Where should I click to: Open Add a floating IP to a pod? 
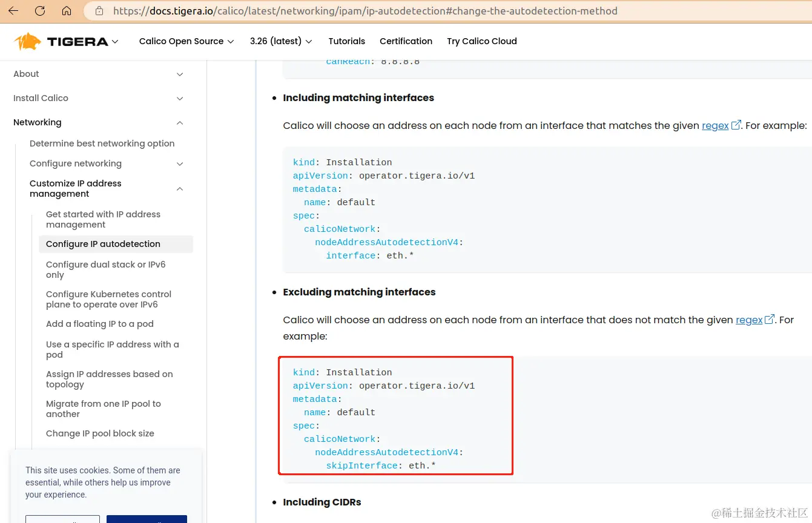click(100, 324)
